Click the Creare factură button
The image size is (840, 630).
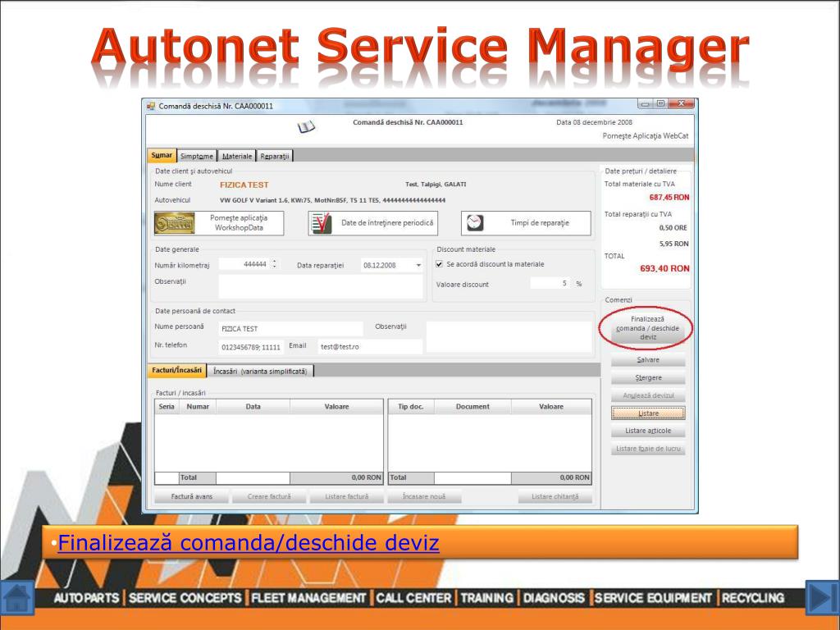coord(269,496)
